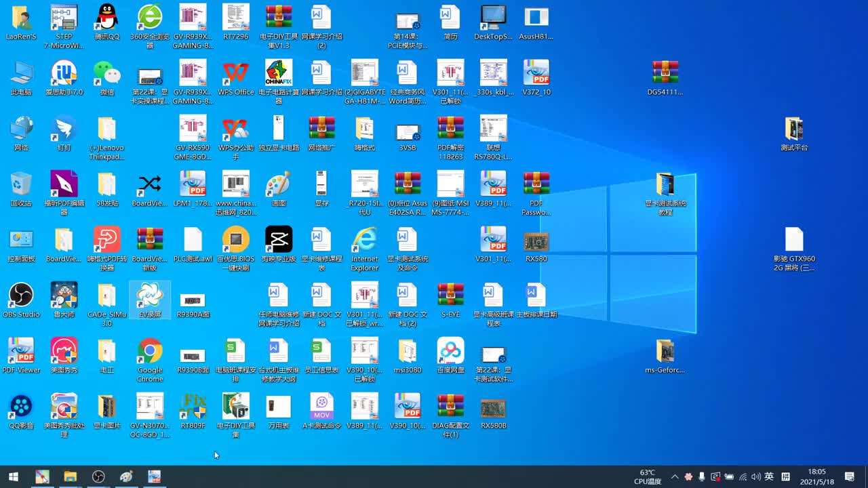
Task: Switch to OBS in the taskbar
Action: point(98,476)
